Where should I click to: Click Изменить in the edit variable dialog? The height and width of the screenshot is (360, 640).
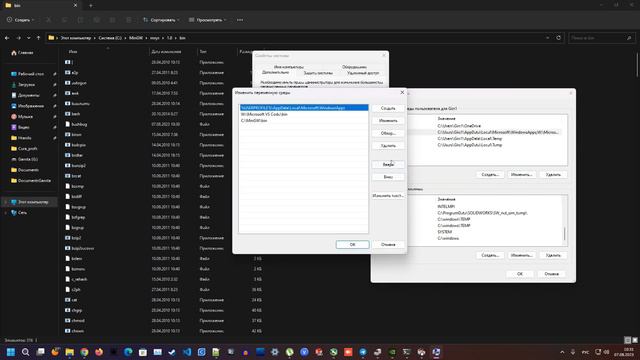(x=388, y=121)
